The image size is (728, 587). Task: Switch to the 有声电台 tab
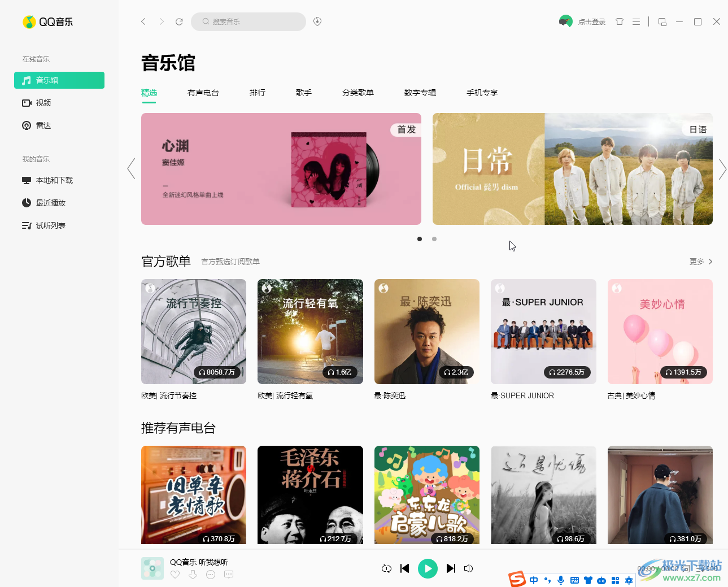coord(203,93)
